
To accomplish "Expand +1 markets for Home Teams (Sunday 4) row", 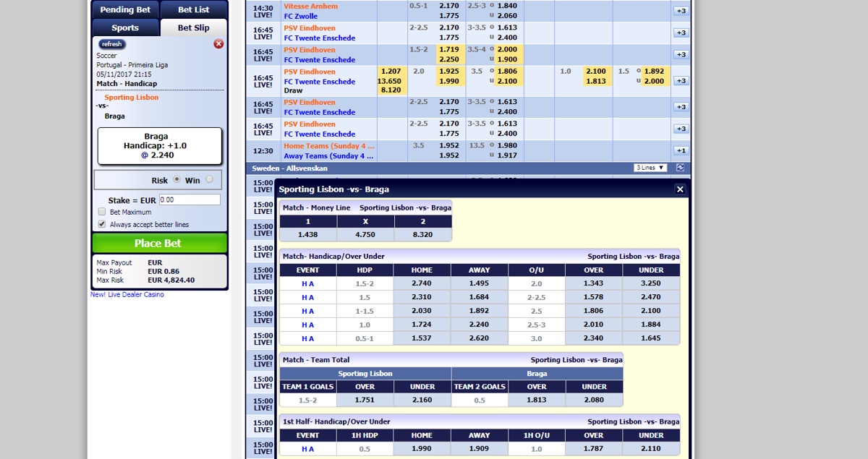I will (x=681, y=150).
